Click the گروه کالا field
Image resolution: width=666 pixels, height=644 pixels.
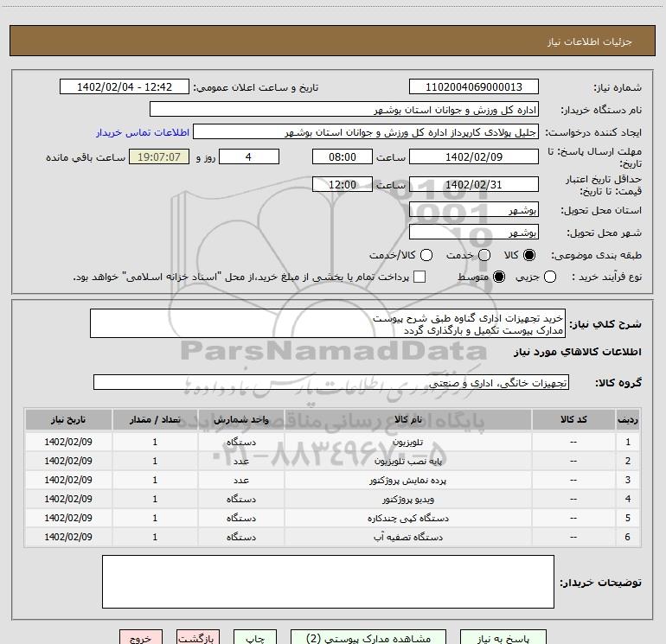pyautogui.click(x=331, y=382)
